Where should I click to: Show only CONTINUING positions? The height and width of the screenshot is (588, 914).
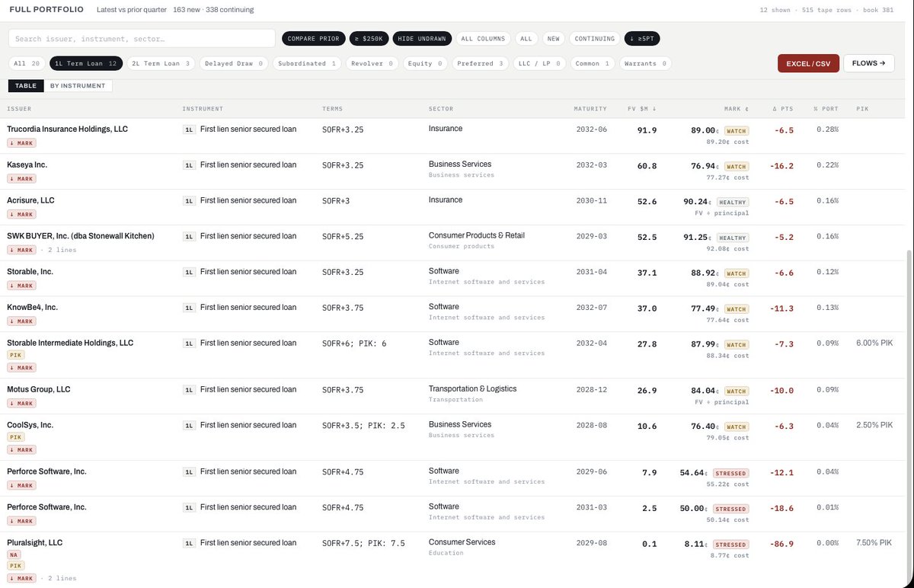click(553, 38)
